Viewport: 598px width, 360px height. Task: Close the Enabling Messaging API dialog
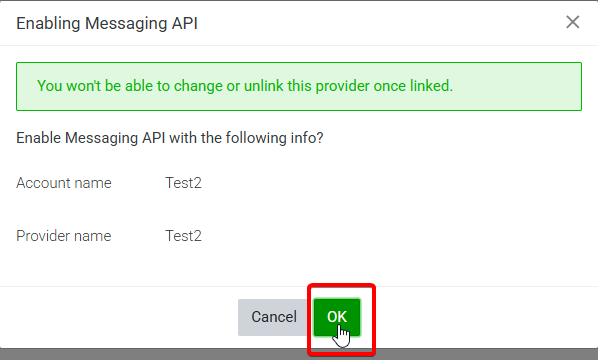[x=572, y=22]
